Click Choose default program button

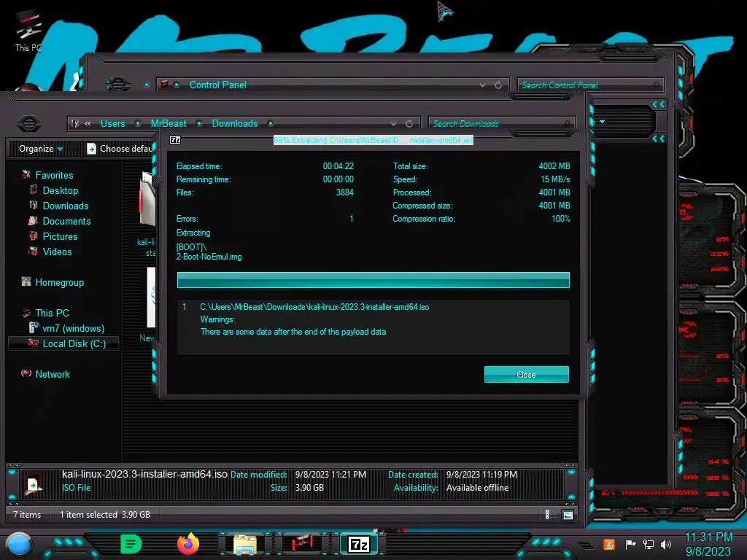(120, 149)
